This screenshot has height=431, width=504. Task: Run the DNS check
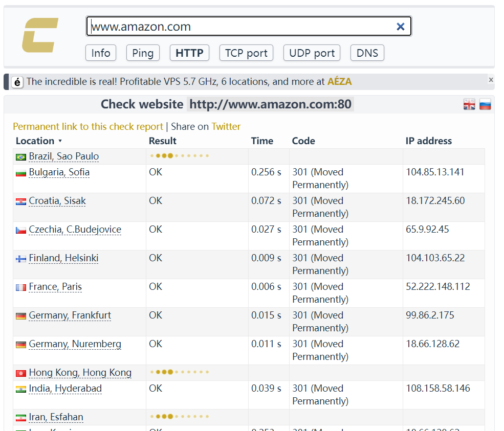367,53
